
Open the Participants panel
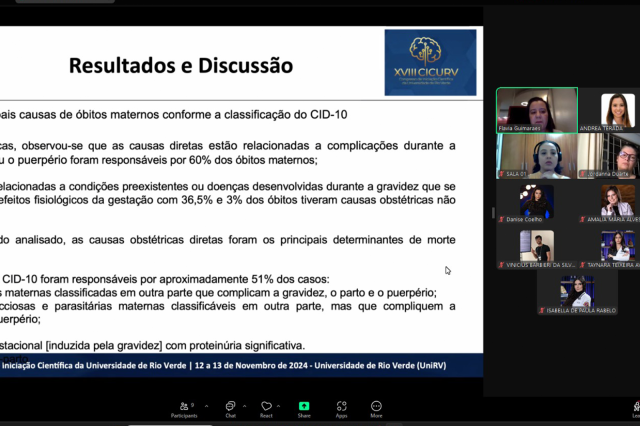tap(182, 408)
